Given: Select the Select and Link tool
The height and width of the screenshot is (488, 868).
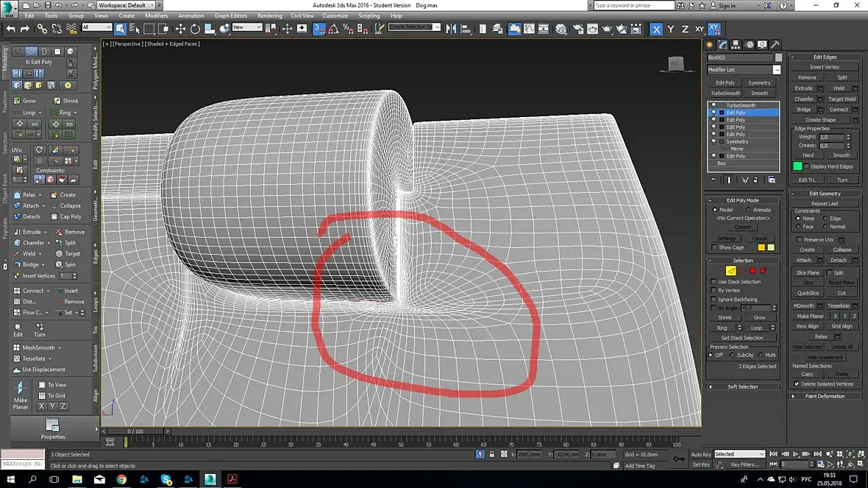Looking at the screenshot, I should [42, 29].
